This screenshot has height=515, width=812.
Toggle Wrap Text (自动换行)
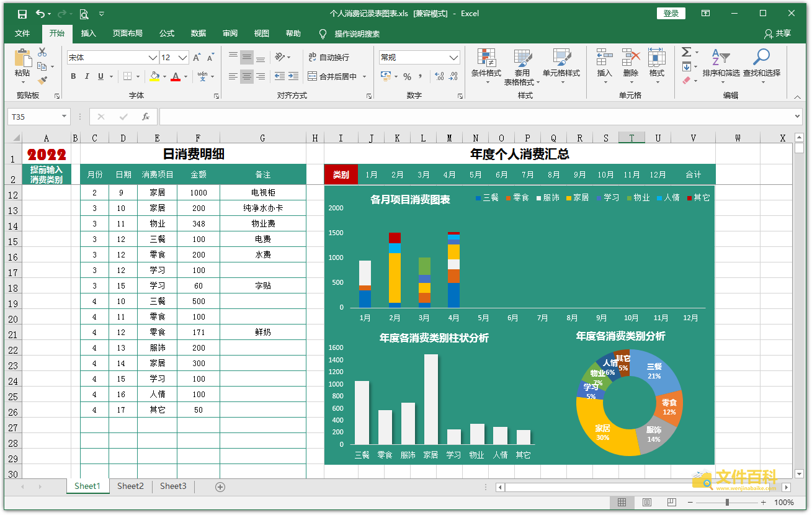point(329,57)
